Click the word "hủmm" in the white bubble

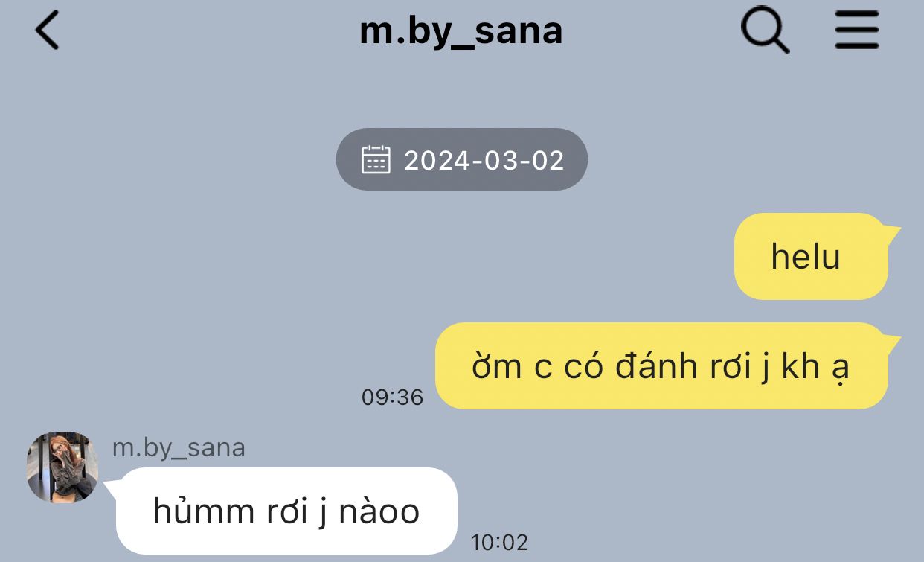(x=202, y=511)
